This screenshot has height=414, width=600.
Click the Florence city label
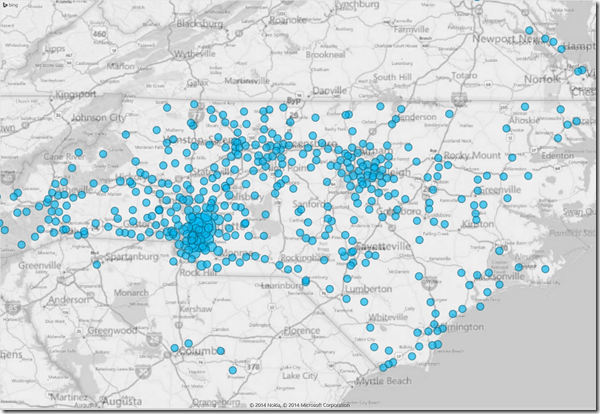click(x=304, y=330)
